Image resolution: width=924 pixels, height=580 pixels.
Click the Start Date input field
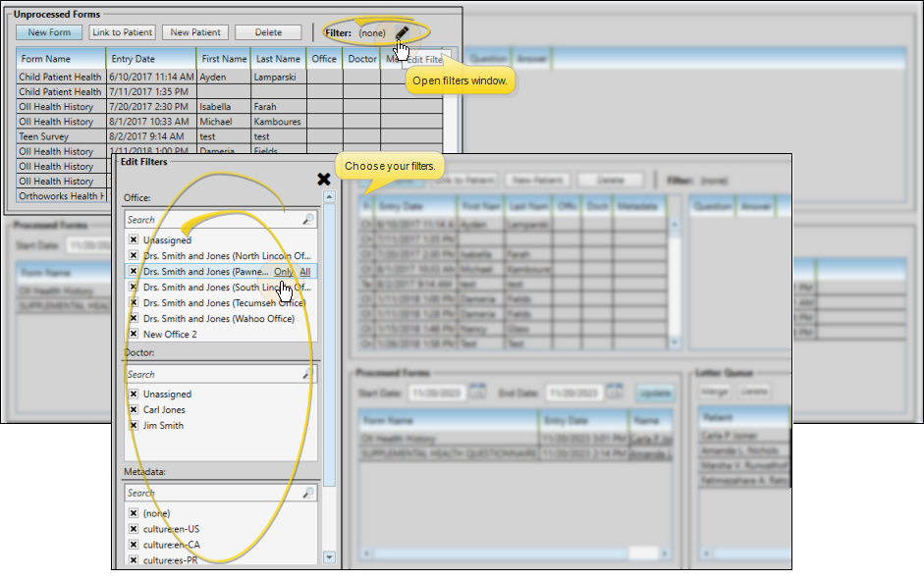[439, 392]
